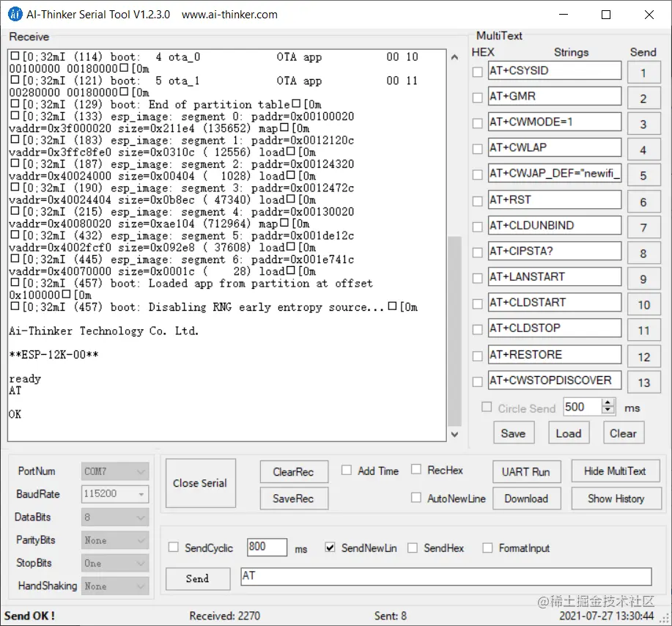Image resolution: width=672 pixels, height=626 pixels.
Task: Enable the Circle Send checkbox
Action: [x=487, y=407]
